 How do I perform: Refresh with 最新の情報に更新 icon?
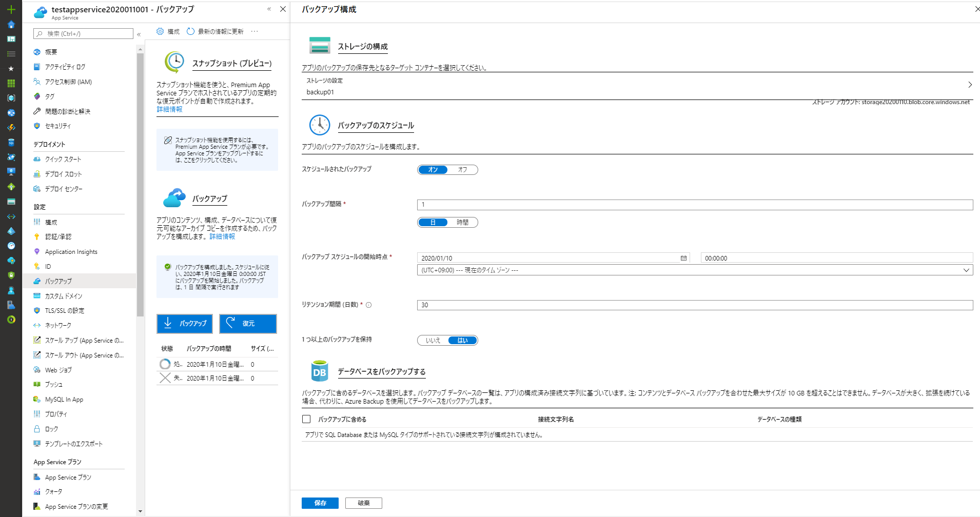coord(190,31)
